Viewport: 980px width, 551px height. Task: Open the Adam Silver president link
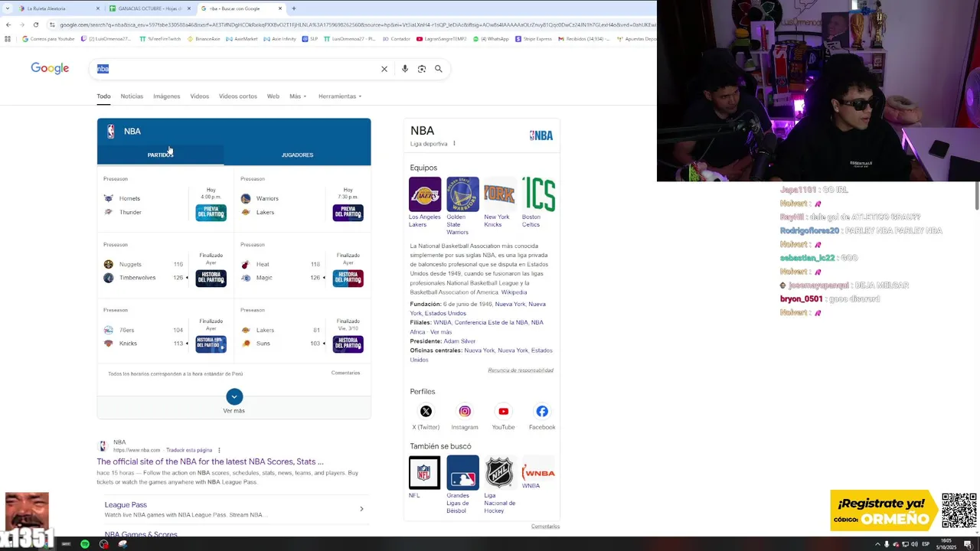(x=459, y=341)
